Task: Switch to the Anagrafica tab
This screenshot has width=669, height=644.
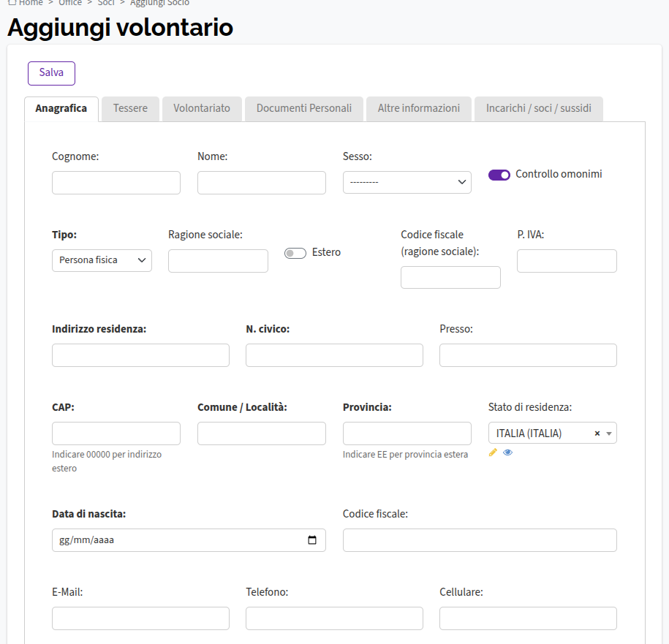Action: (61, 109)
